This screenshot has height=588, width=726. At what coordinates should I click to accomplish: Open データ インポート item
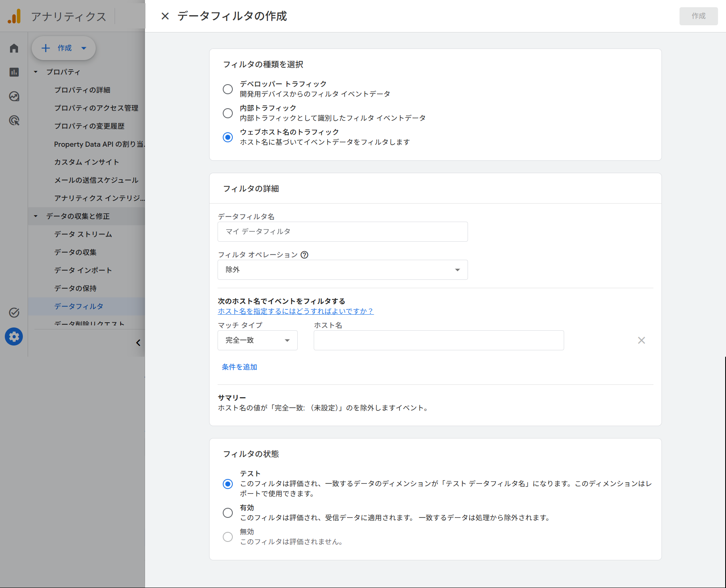(x=83, y=271)
